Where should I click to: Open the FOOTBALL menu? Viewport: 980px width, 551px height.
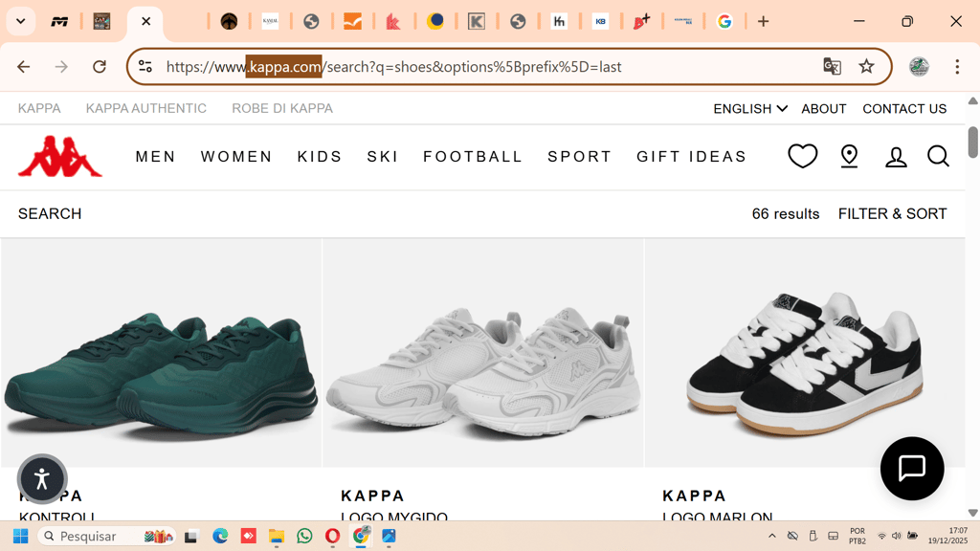[473, 156]
